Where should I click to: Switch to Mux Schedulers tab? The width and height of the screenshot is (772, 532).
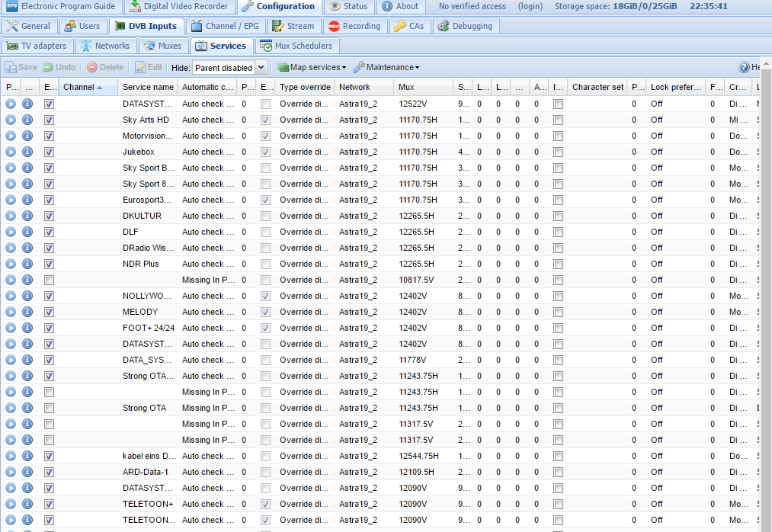(x=296, y=45)
